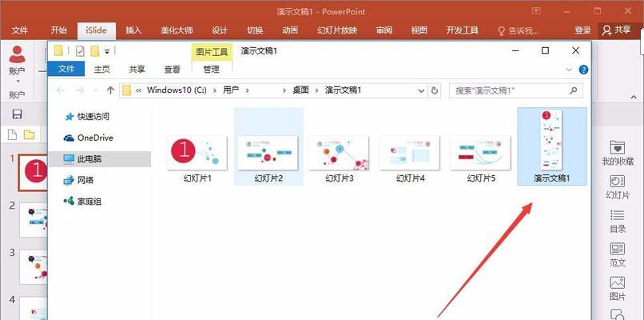Image resolution: width=644 pixels, height=320 pixels.
Task: Open the 范文 icon in side panel
Action: point(618,255)
